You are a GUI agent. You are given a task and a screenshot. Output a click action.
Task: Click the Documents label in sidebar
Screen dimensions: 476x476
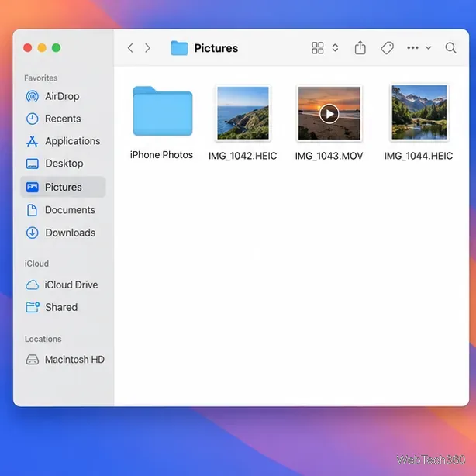click(x=70, y=210)
